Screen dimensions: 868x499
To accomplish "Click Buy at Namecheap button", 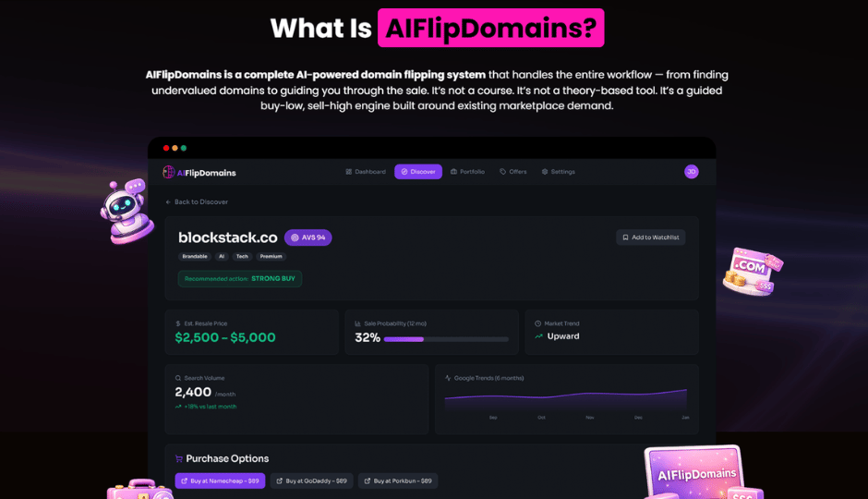I will pyautogui.click(x=221, y=481).
